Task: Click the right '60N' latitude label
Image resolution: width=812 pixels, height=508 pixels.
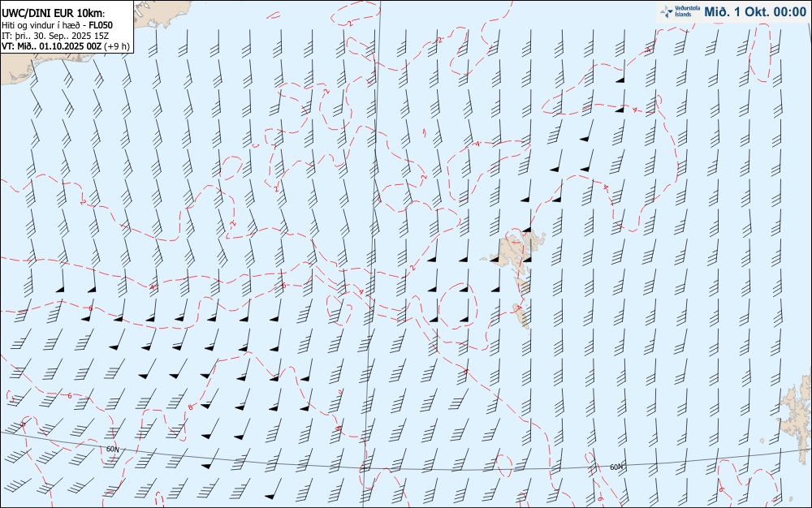Action: pyautogui.click(x=616, y=467)
